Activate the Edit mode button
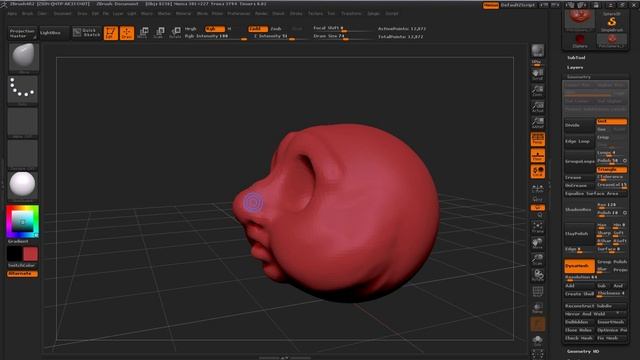 111,33
